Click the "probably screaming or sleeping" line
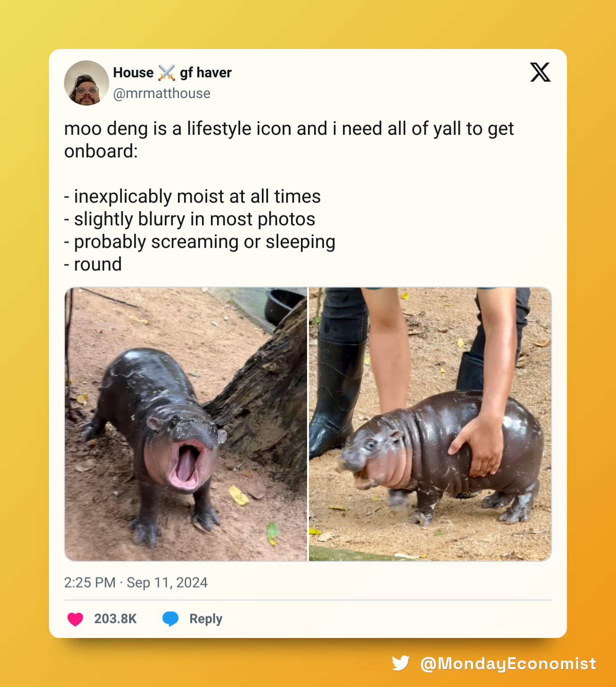The image size is (616, 687). pos(200,242)
